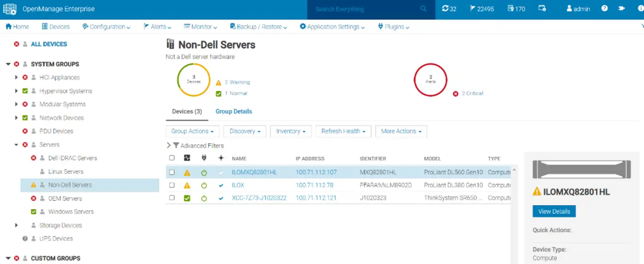
Task: Open the admin user menu
Action: [x=579, y=9]
